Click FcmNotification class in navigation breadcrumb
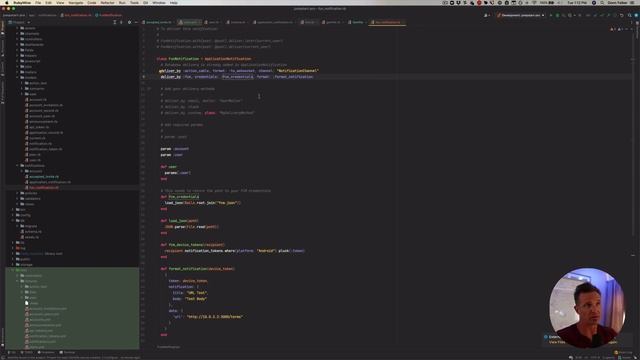 coord(109,15)
